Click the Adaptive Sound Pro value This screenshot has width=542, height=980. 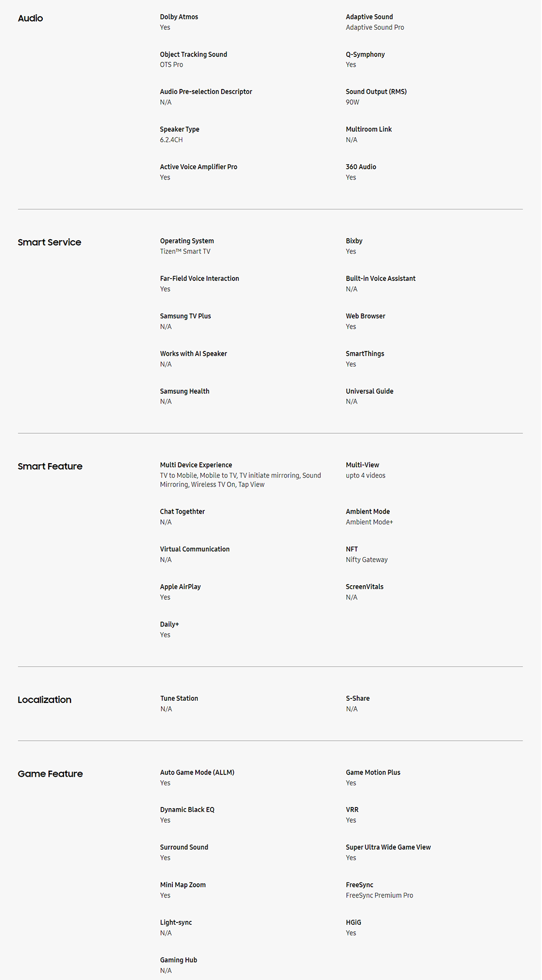click(375, 28)
